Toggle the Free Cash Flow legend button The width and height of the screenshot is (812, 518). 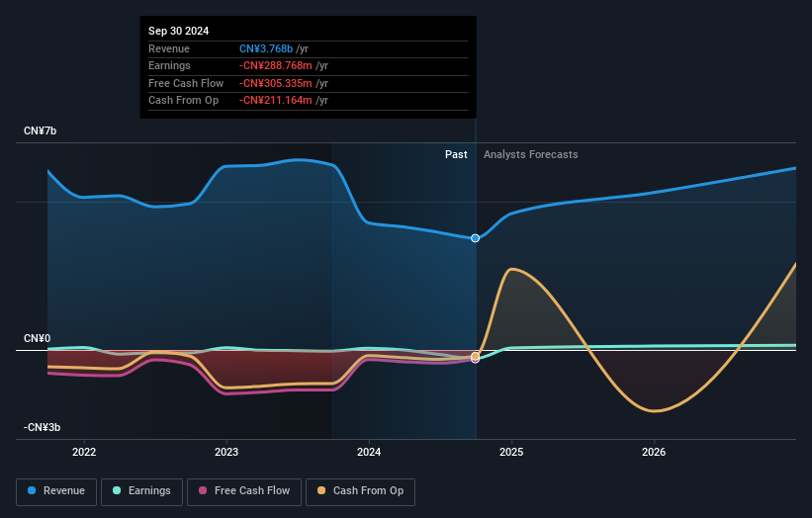pos(244,491)
